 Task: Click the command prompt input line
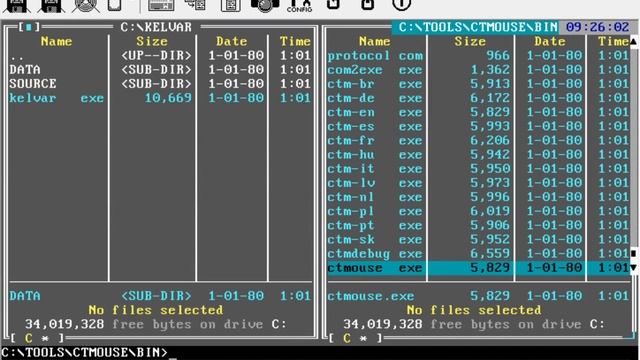click(x=320, y=353)
